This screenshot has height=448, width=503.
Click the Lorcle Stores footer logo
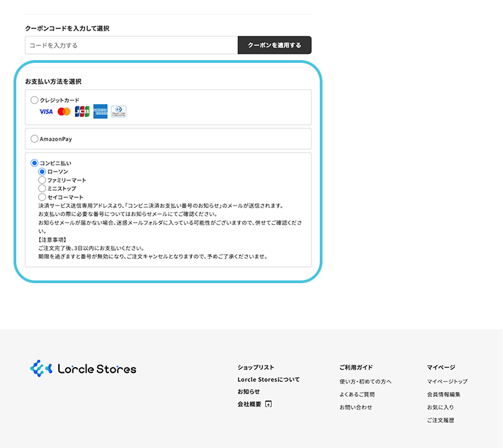(x=83, y=369)
